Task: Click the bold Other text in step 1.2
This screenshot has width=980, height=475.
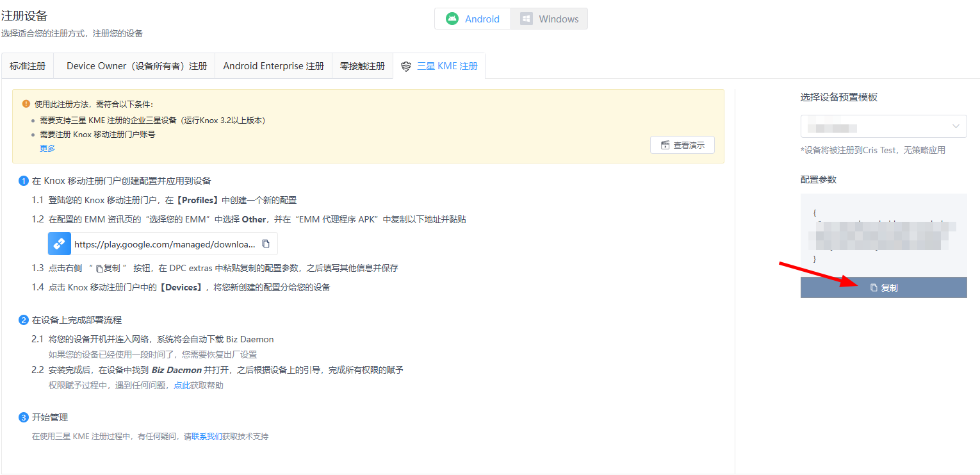Action: pos(254,219)
